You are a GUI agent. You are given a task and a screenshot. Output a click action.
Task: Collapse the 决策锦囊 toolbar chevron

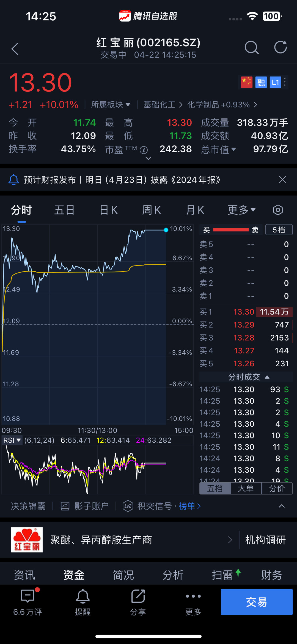point(282,506)
